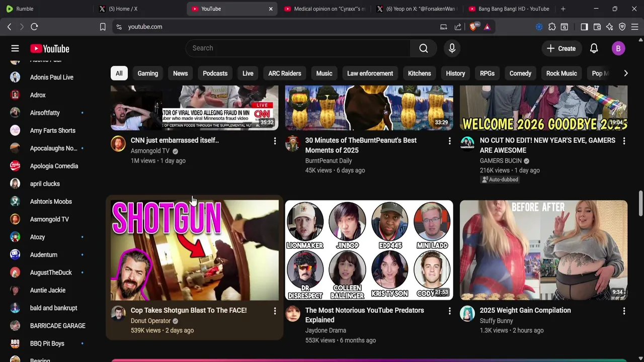Image resolution: width=644 pixels, height=362 pixels.
Task: Open AugustTheDuck subscription
Action: coord(51,273)
